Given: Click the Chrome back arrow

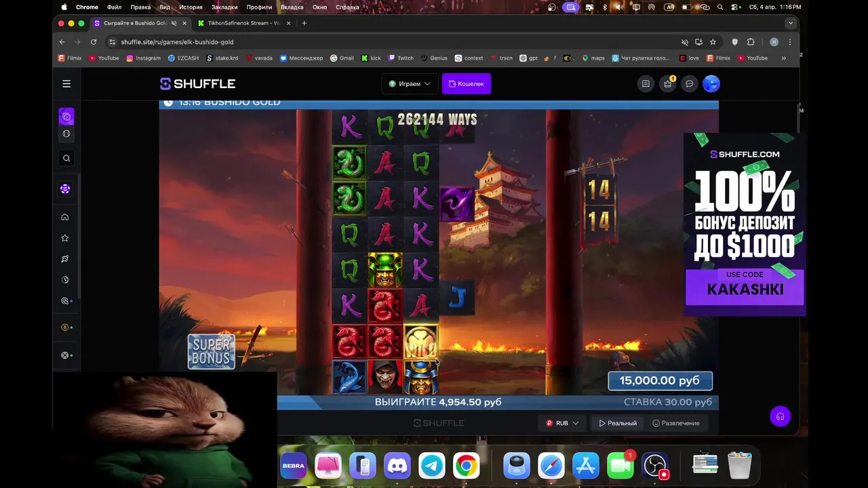Looking at the screenshot, I should tap(62, 42).
